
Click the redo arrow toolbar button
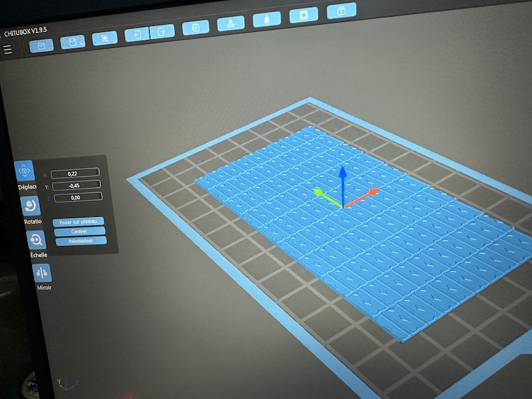coord(162,31)
